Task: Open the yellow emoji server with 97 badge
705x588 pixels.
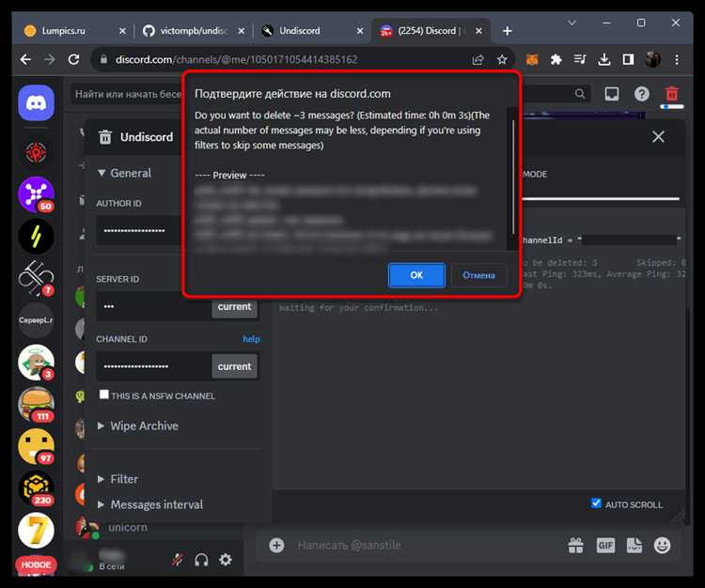Action: (36, 446)
